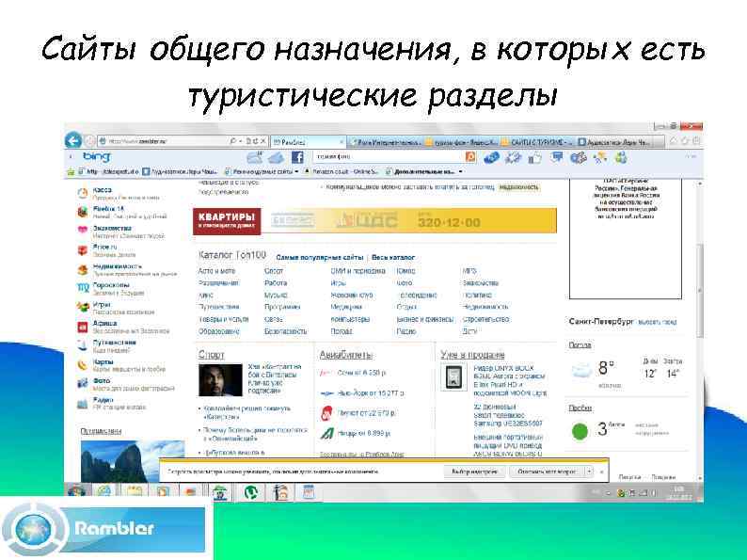This screenshot has height=560, width=747.
Task: Open the Рекомендуемые сайты favorites dropdown
Action: click(x=261, y=171)
